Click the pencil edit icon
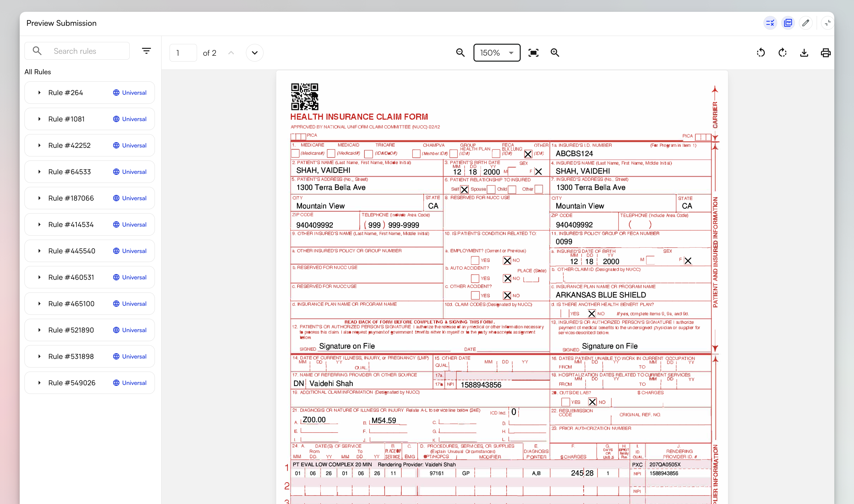854x504 pixels. tap(805, 23)
